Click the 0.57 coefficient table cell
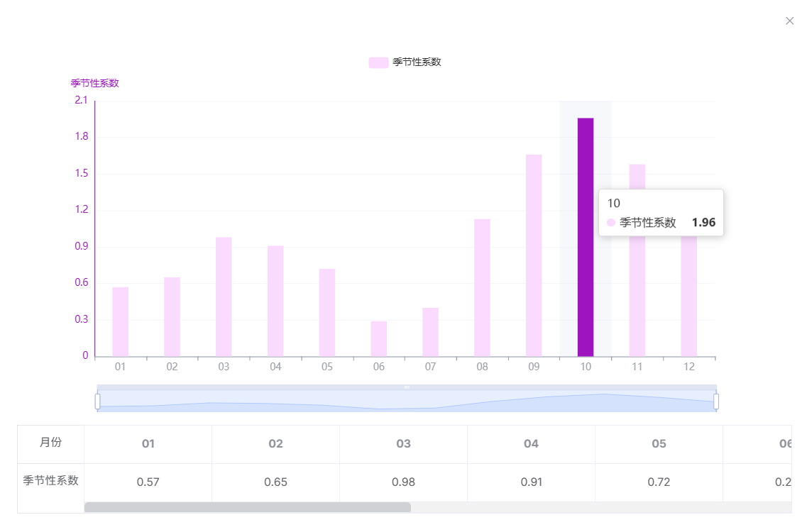 coord(148,482)
